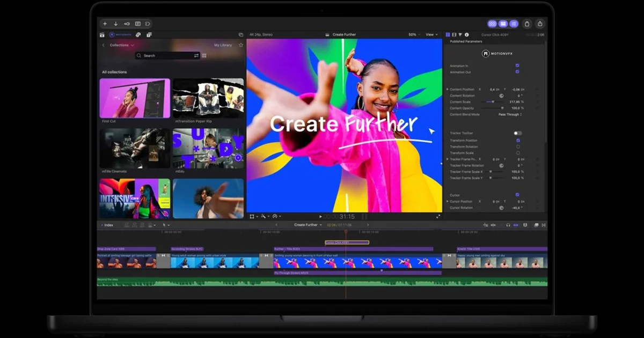Open the Content Blend Mode Pass Through dropdown
The image size is (644, 338).
tap(510, 114)
